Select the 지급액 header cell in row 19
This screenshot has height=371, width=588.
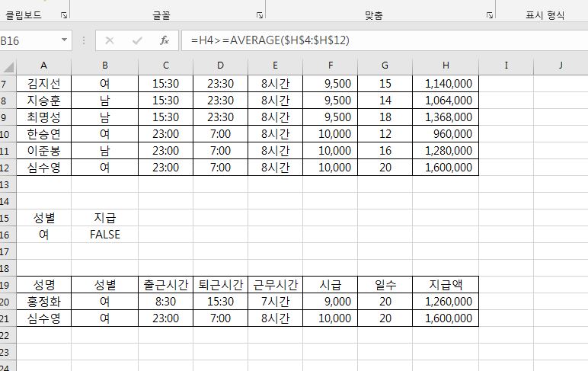[x=445, y=285]
